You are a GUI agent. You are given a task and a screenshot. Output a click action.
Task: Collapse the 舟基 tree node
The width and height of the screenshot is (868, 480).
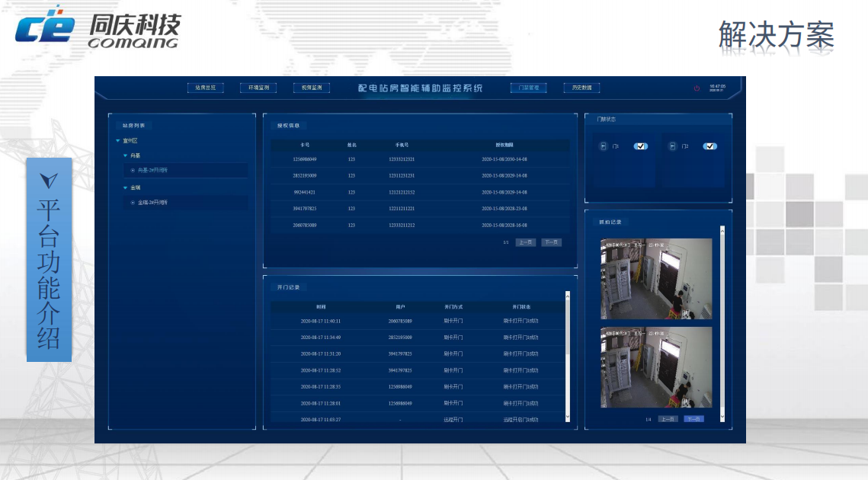[125, 155]
